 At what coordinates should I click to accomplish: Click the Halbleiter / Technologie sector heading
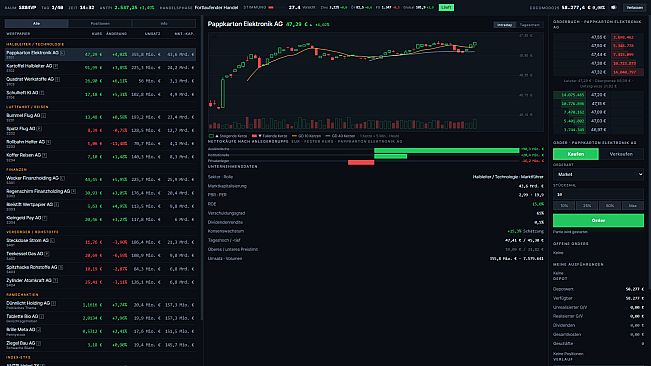(35, 44)
